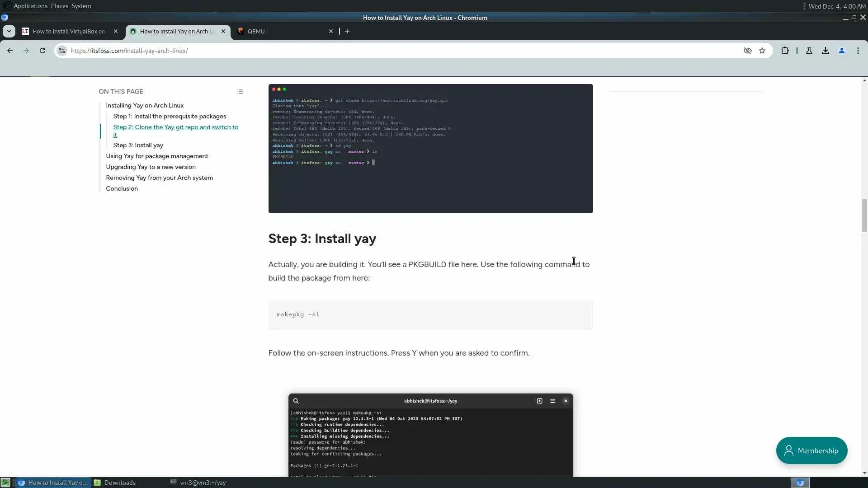Toggle the On This Page list icon
This screenshot has height=488, width=868.
pos(240,92)
